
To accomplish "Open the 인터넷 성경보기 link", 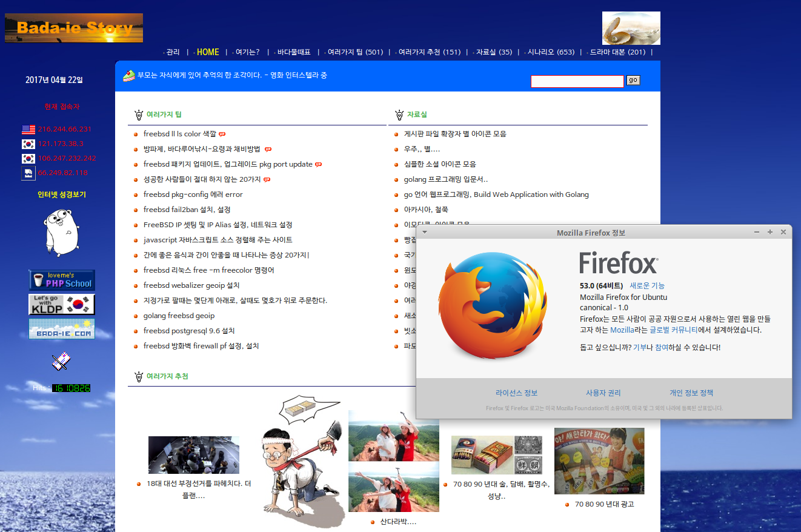I will (x=62, y=195).
